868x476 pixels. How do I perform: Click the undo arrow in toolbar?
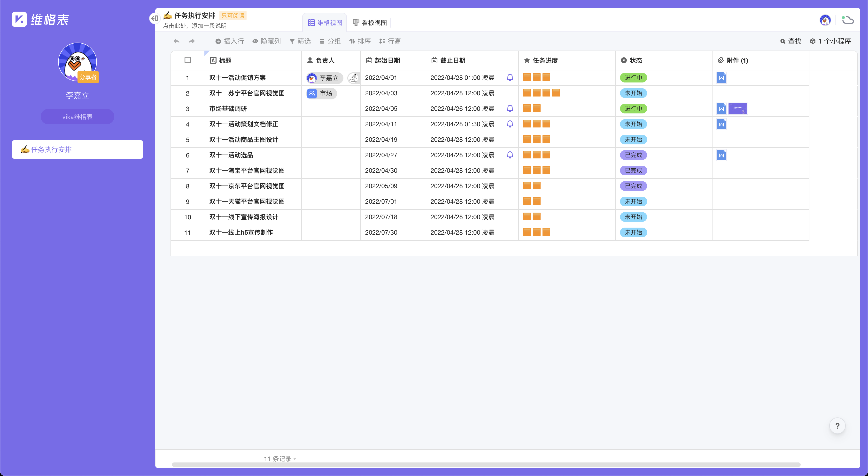coord(176,41)
